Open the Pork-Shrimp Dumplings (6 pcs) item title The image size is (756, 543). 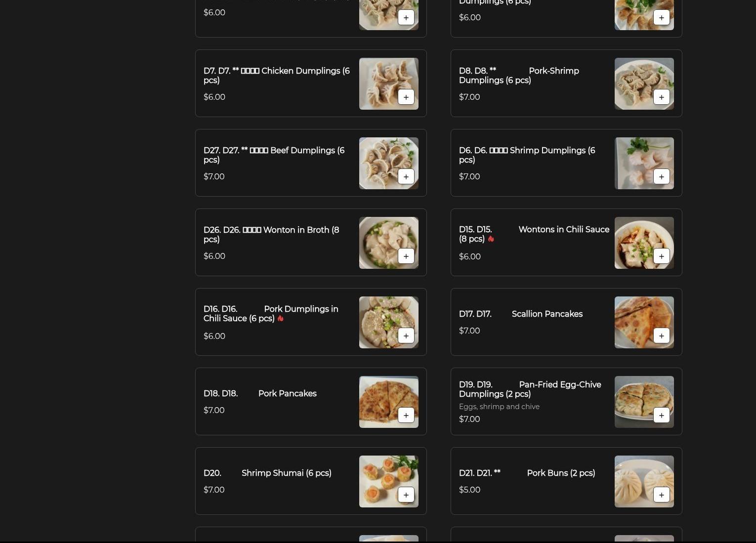point(519,76)
